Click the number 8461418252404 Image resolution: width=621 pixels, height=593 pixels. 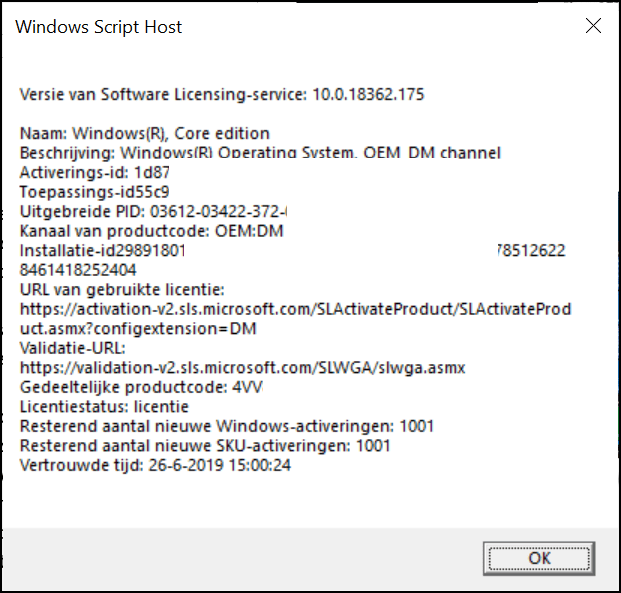click(78, 270)
